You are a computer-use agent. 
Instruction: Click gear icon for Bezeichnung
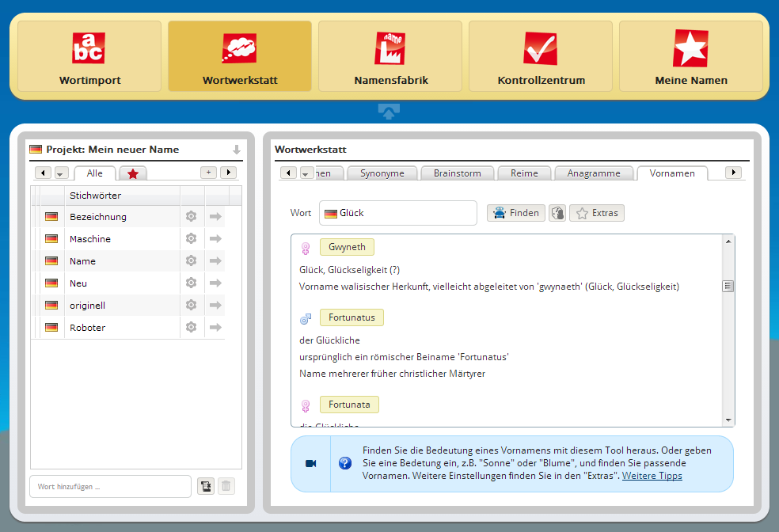pos(192,216)
